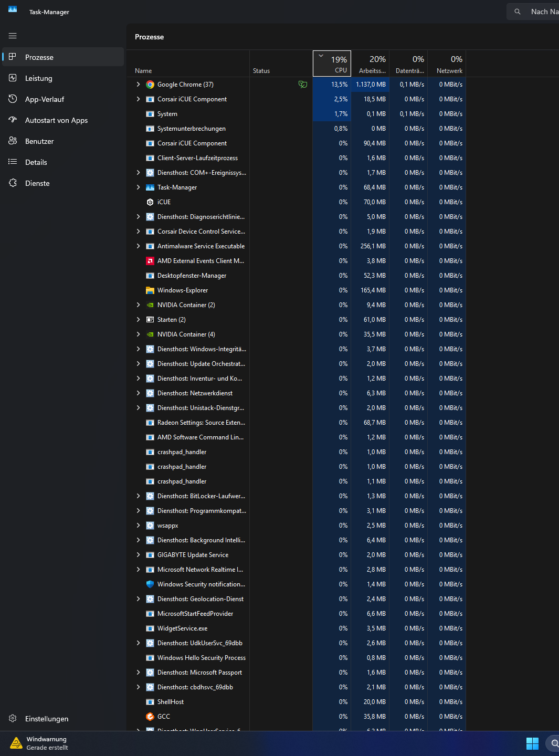The image size is (559, 756).
Task: Switch to the App-Verlauf page
Action: pos(63,99)
